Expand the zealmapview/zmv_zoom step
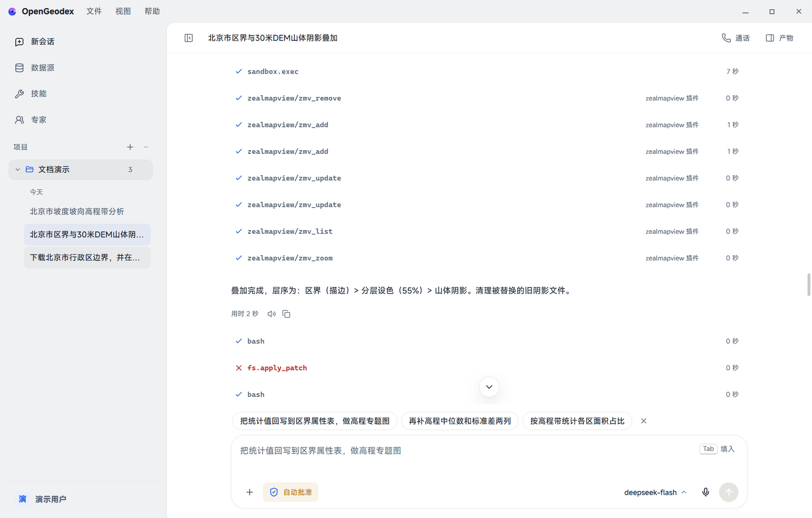This screenshot has width=812, height=518. 487,258
